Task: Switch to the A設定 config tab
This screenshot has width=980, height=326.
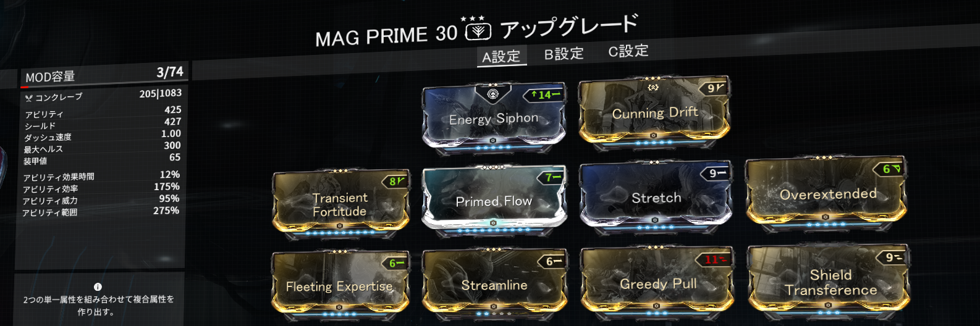Action: (501, 57)
